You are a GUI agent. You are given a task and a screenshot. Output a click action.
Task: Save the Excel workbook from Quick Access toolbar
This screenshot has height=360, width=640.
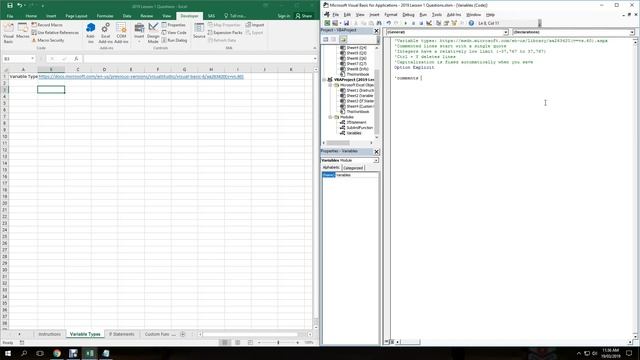pyautogui.click(x=10, y=5)
